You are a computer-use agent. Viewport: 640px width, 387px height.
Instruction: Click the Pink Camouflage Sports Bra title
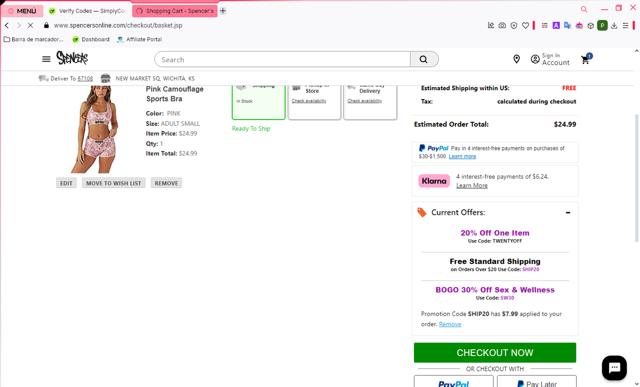tap(175, 94)
